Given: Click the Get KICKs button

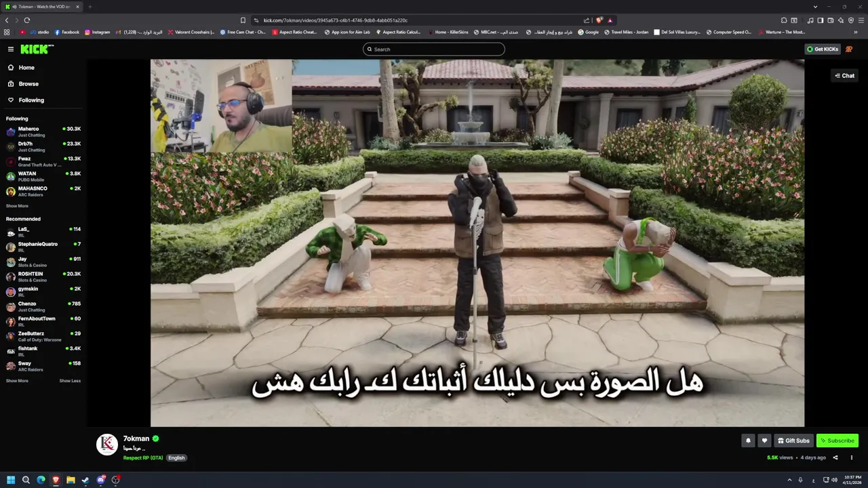Looking at the screenshot, I should 823,49.
